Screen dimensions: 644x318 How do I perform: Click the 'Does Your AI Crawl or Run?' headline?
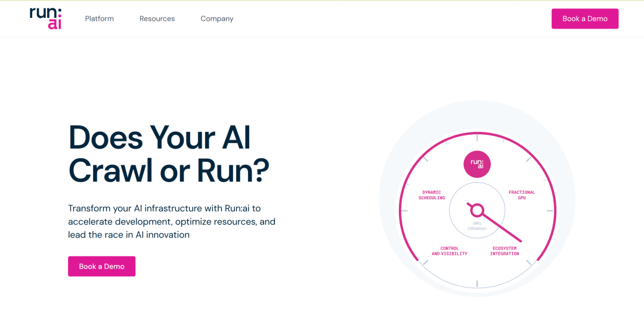169,154
